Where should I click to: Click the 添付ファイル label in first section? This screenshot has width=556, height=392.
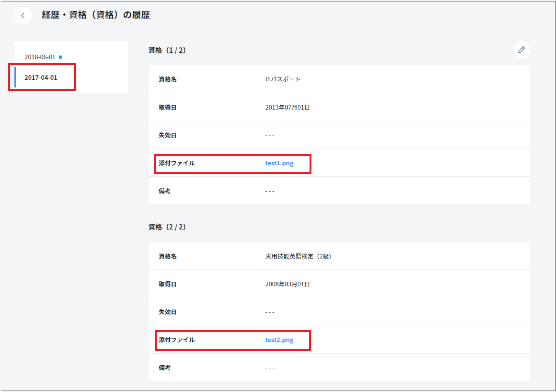177,163
